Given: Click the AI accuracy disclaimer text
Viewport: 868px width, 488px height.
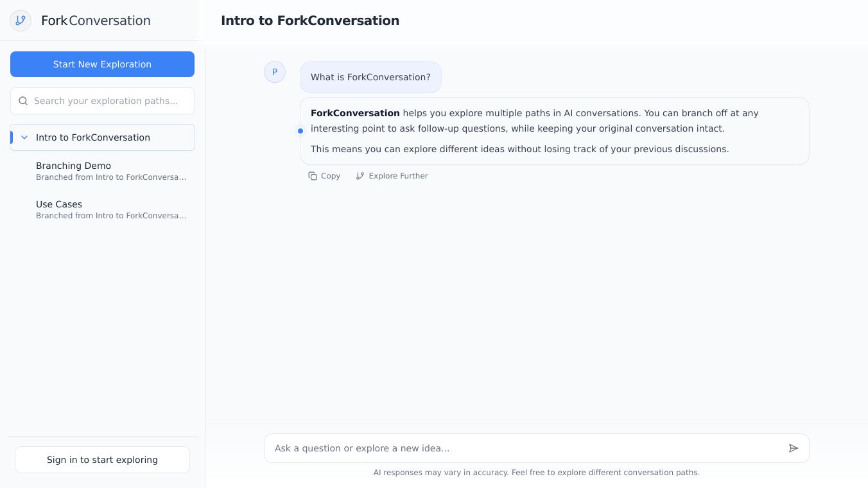Looking at the screenshot, I should (536, 473).
